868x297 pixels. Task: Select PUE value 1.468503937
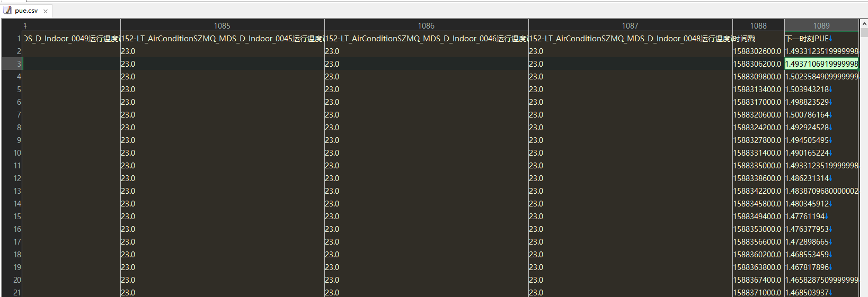point(821,292)
